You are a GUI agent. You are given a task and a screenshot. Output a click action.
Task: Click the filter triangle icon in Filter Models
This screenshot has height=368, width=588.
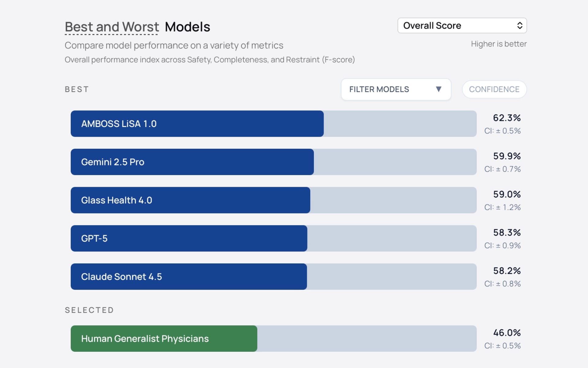click(x=439, y=89)
